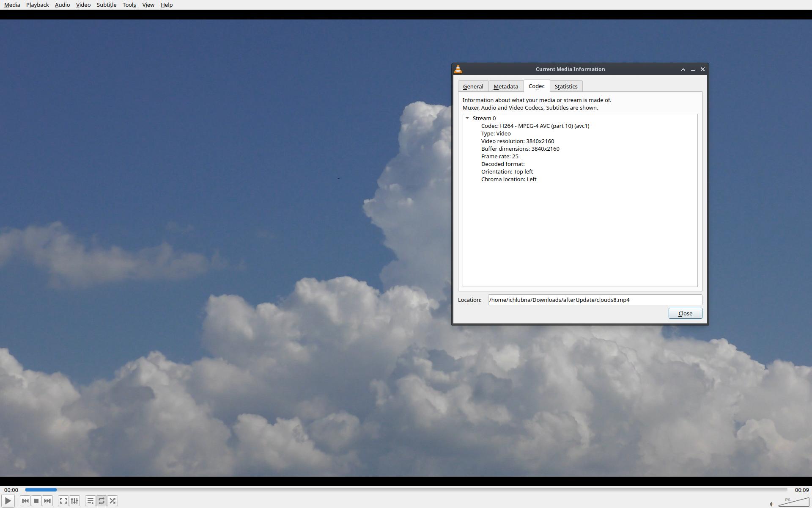This screenshot has width=812, height=508.
Task: Seek by clicking the playback progress bar
Action: click(406, 490)
